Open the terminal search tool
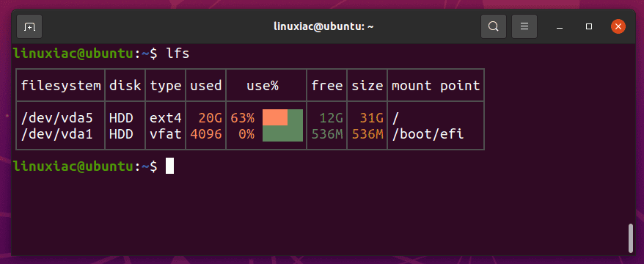 (x=493, y=26)
